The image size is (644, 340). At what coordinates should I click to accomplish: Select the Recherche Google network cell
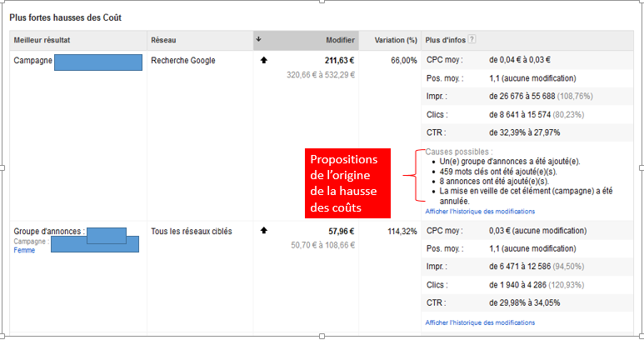point(182,60)
